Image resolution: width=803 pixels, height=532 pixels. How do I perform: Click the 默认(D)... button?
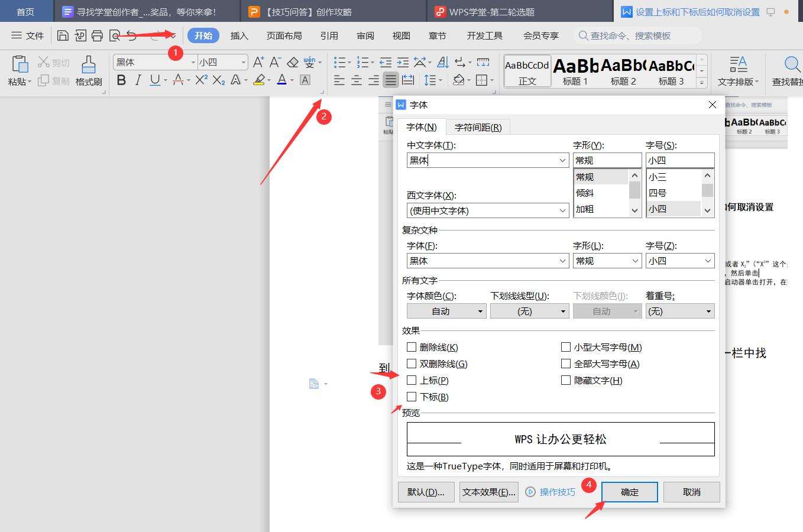426,492
